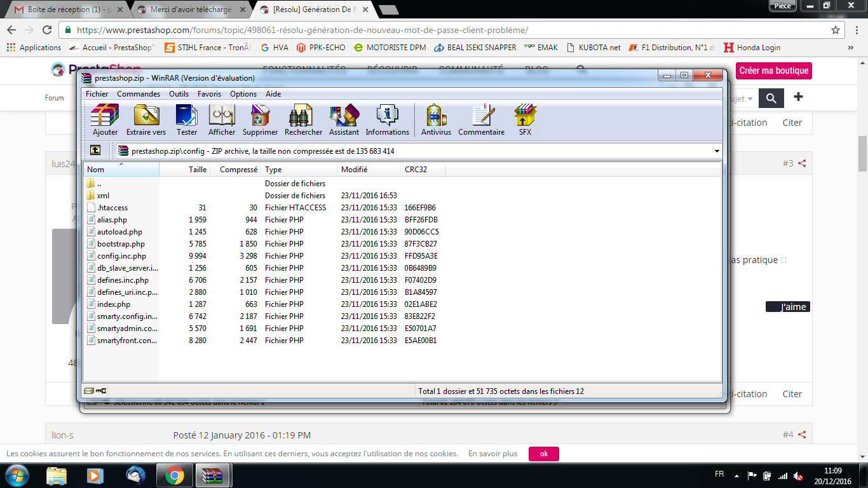Screen dimensions: 868x488
Task: Open the Commandes menu
Action: coord(139,94)
